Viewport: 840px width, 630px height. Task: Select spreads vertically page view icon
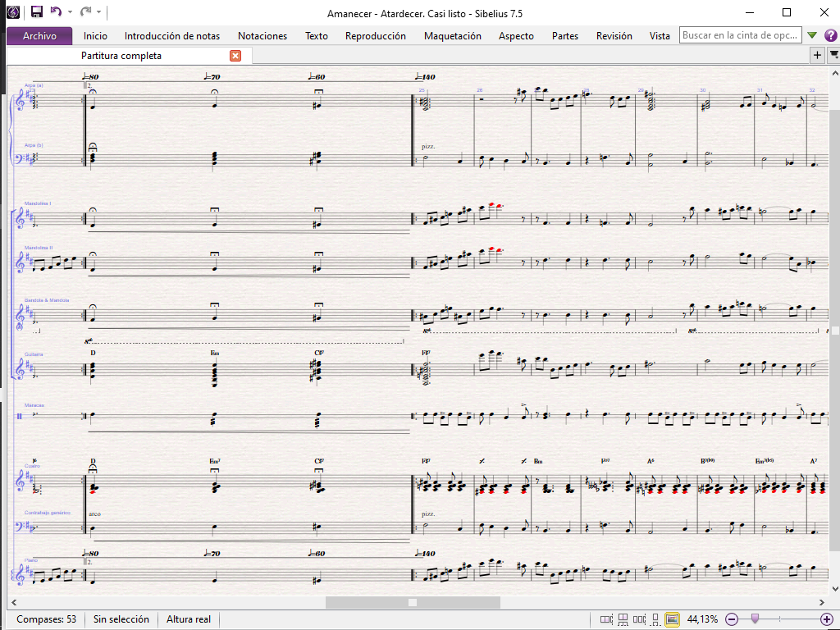tap(623, 619)
